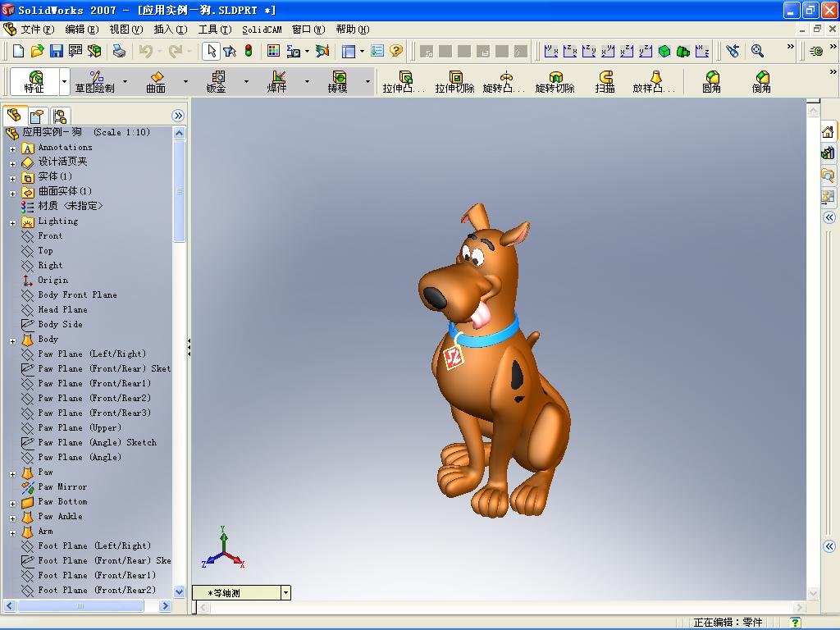Viewport: 840px width, 630px height.
Task: Open the 编辑(E) menu
Action: click(x=82, y=30)
